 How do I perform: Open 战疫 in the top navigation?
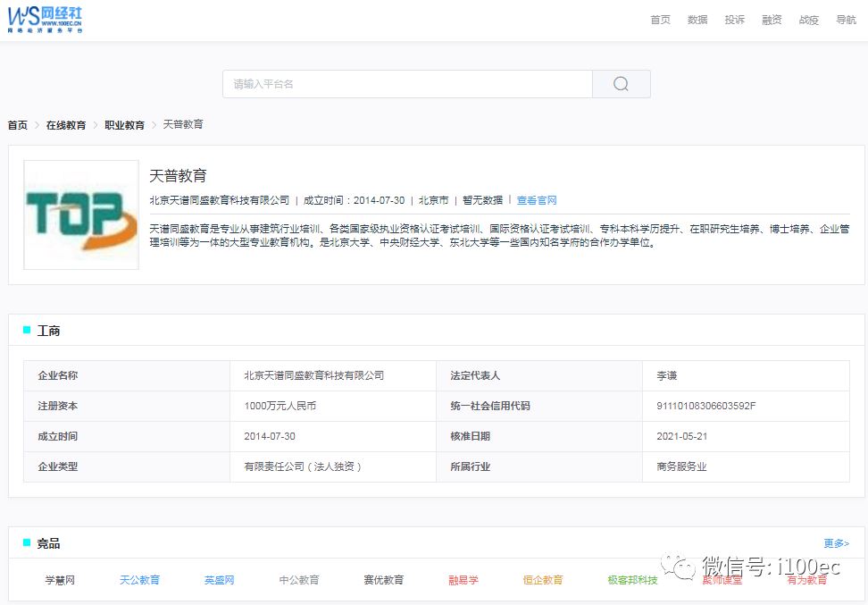point(808,20)
